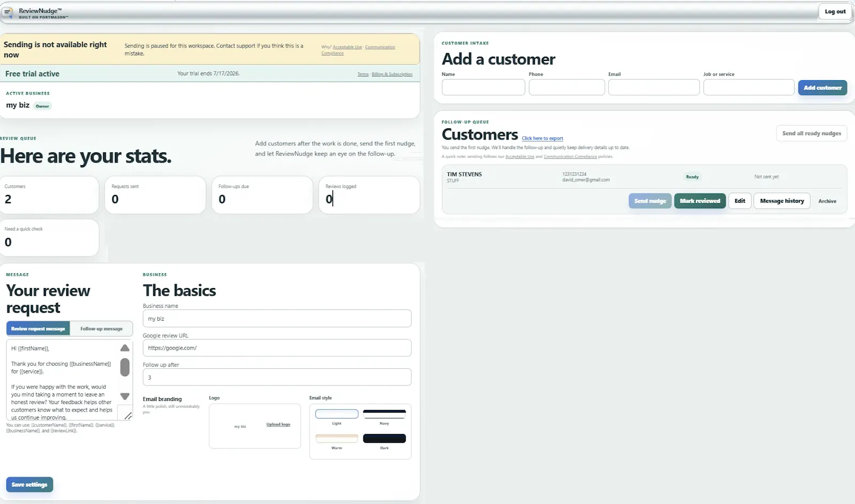Viewport: 855px width, 504px height.
Task: Send nudge to Tim Stevens
Action: point(650,201)
